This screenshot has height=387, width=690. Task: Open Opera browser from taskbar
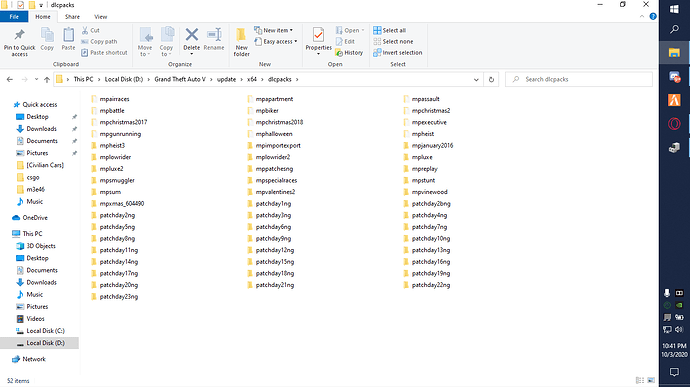coord(674,124)
